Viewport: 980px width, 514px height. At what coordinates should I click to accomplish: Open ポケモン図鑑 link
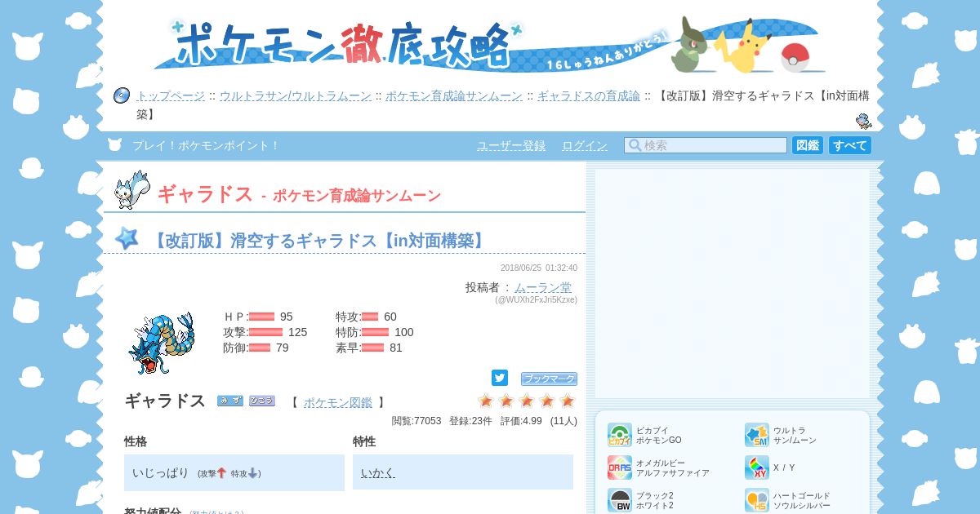(x=338, y=402)
